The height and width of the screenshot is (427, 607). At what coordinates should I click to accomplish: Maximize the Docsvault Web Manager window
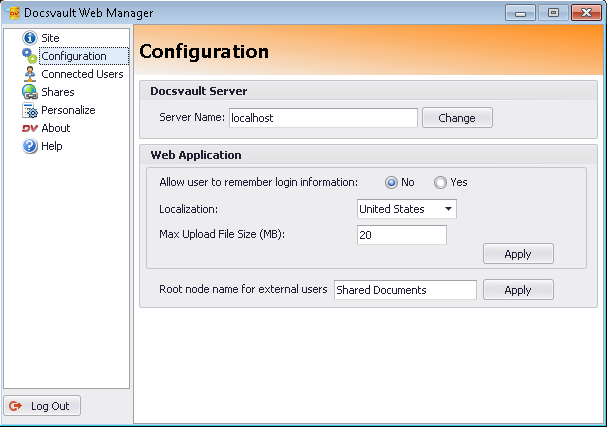coord(554,13)
